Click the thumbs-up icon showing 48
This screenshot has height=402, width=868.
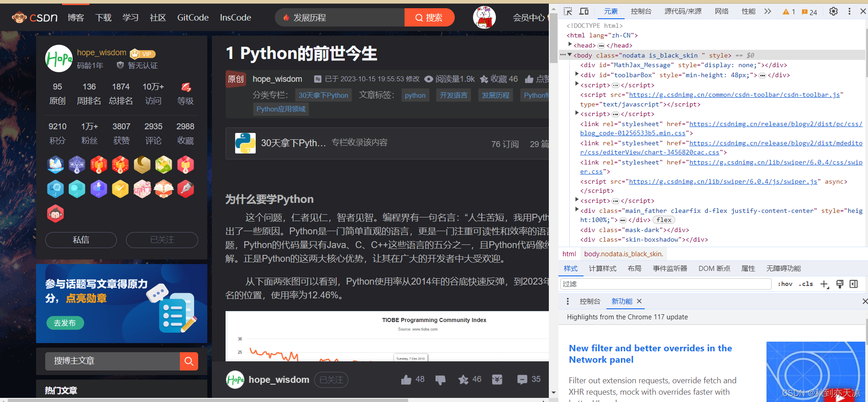point(406,380)
